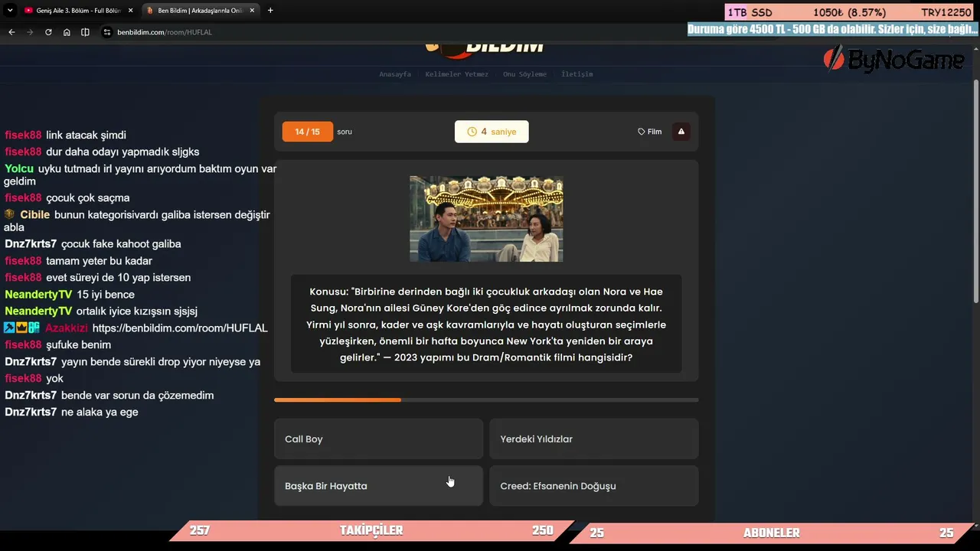The height and width of the screenshot is (551, 980).
Task: Click the "15 iyi bence" chat message
Action: click(106, 295)
